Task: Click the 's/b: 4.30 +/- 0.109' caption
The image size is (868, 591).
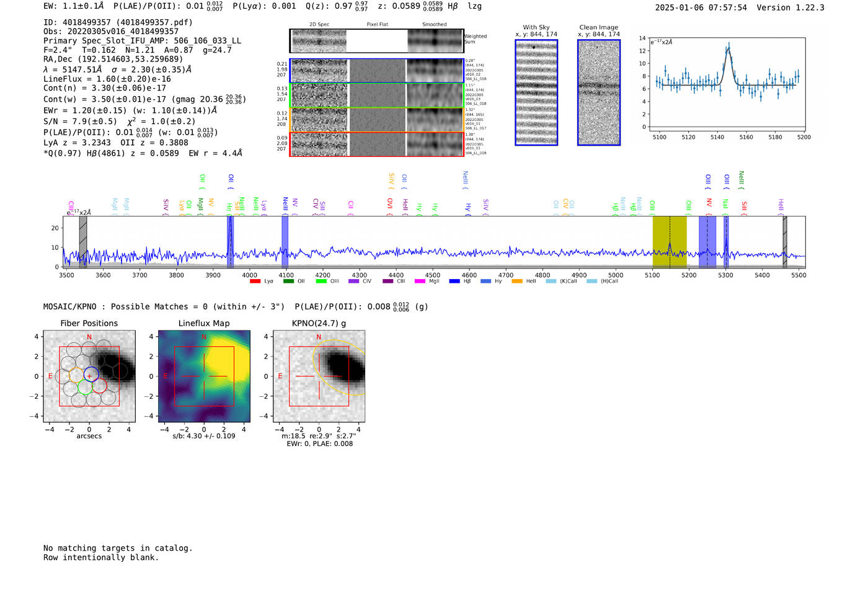Action: [x=204, y=436]
